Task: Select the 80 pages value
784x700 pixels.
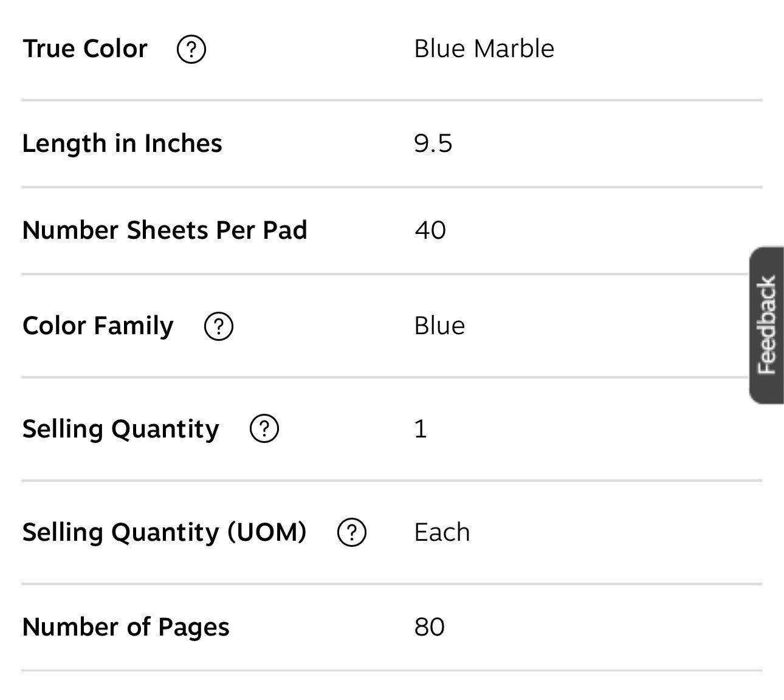Action: (x=430, y=627)
